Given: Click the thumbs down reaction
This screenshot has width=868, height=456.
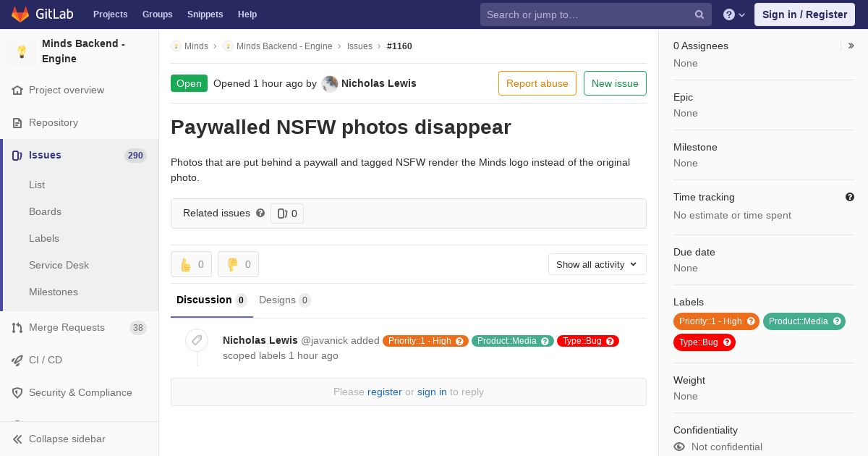Looking at the screenshot, I should click(238, 264).
